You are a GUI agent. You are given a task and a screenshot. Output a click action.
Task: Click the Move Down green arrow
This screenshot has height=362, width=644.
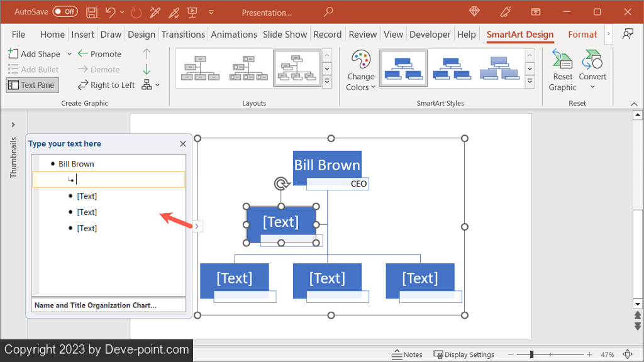pyautogui.click(x=147, y=69)
